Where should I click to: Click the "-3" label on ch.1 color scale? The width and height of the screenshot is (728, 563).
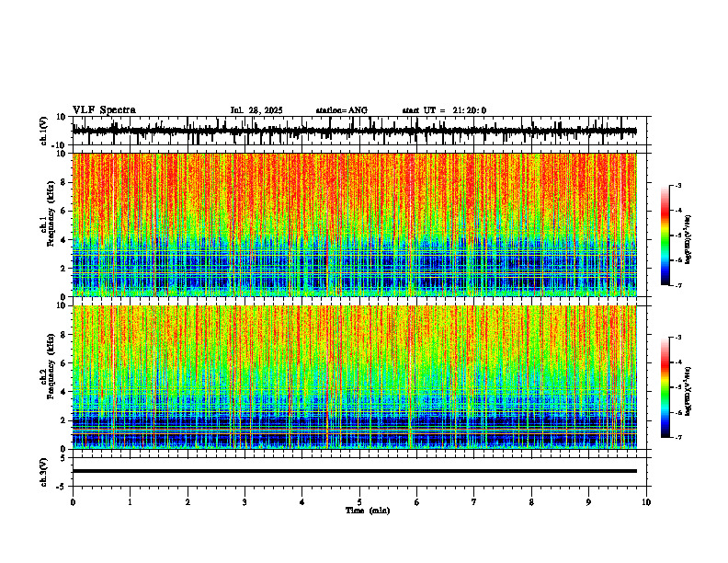pyautogui.click(x=677, y=185)
